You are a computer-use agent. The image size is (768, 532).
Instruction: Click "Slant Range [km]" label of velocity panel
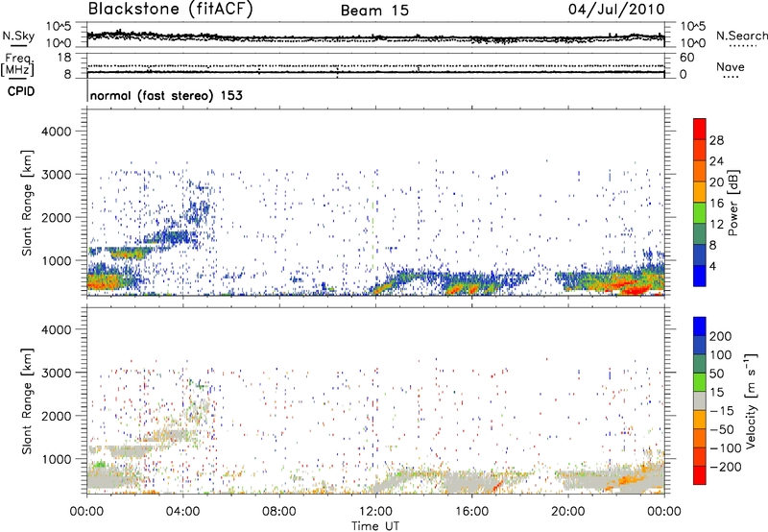(x=27, y=400)
